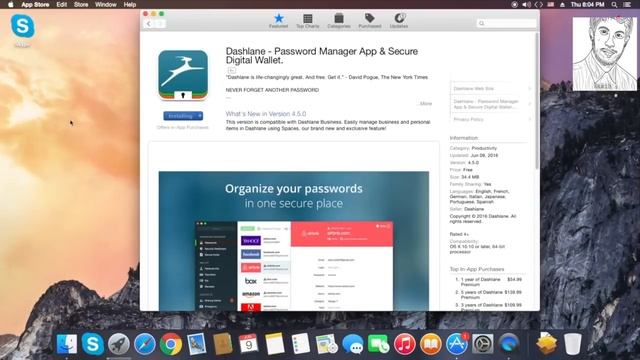Open System Preferences gear in Dock
This screenshot has height=360, width=640.
point(482,344)
